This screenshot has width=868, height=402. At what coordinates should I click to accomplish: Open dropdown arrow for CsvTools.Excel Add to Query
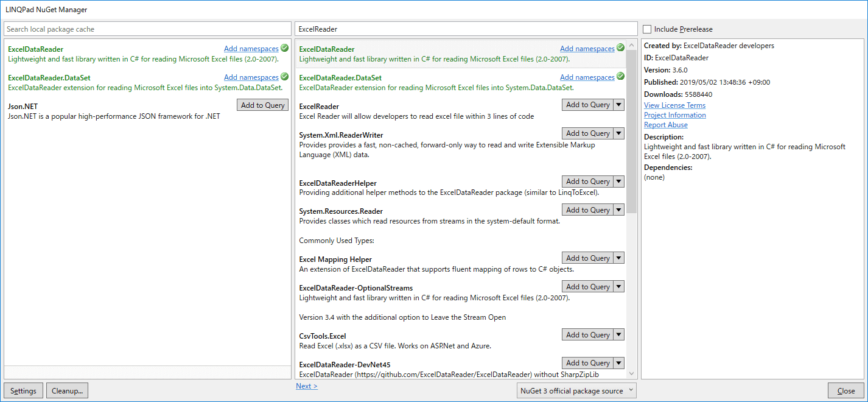(619, 335)
